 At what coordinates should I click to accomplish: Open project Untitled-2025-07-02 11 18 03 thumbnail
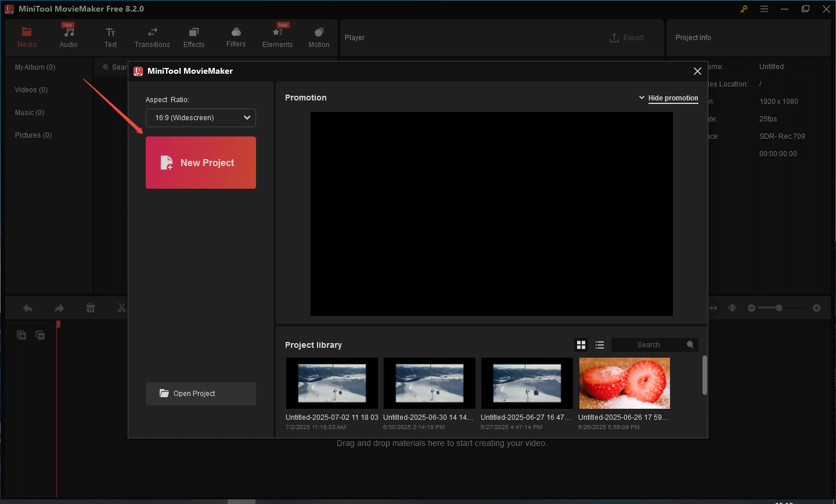click(x=332, y=383)
